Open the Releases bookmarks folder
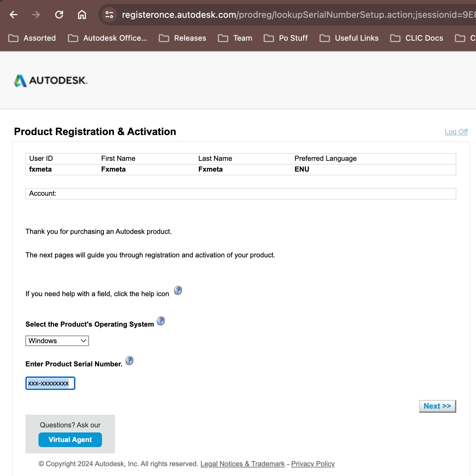The height and width of the screenshot is (476, 476). tap(183, 38)
